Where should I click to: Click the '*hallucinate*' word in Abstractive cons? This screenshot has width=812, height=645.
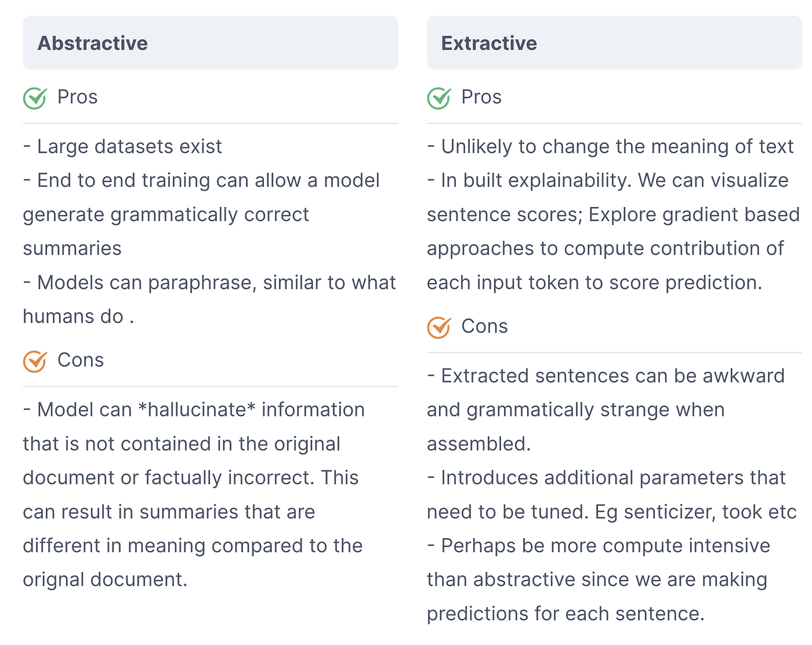pyautogui.click(x=197, y=410)
